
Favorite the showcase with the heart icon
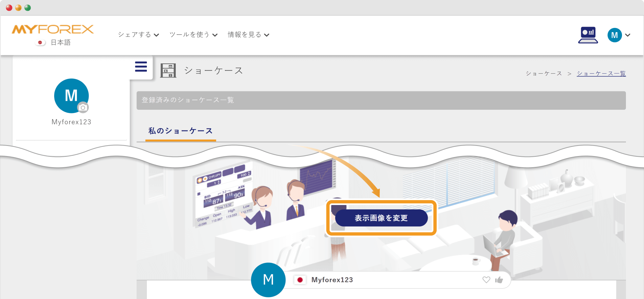486,280
